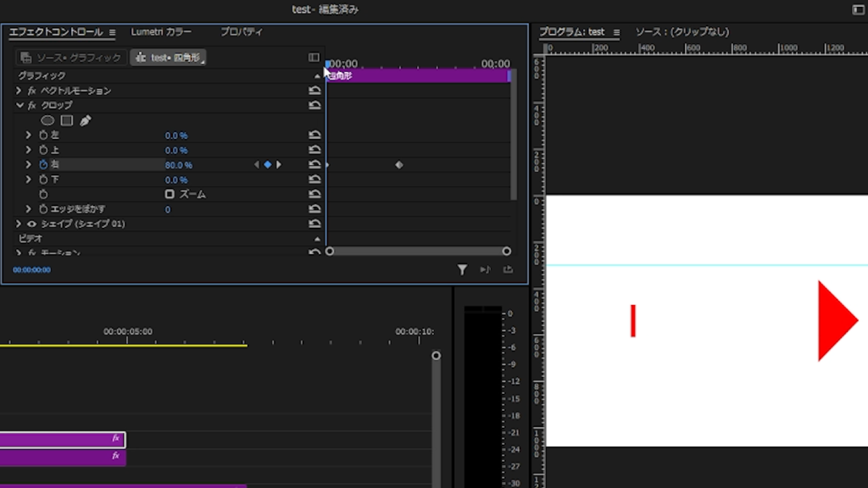Click zoom scrollbar in Effect Controls timeline
The width and height of the screenshot is (868, 488).
[418, 251]
